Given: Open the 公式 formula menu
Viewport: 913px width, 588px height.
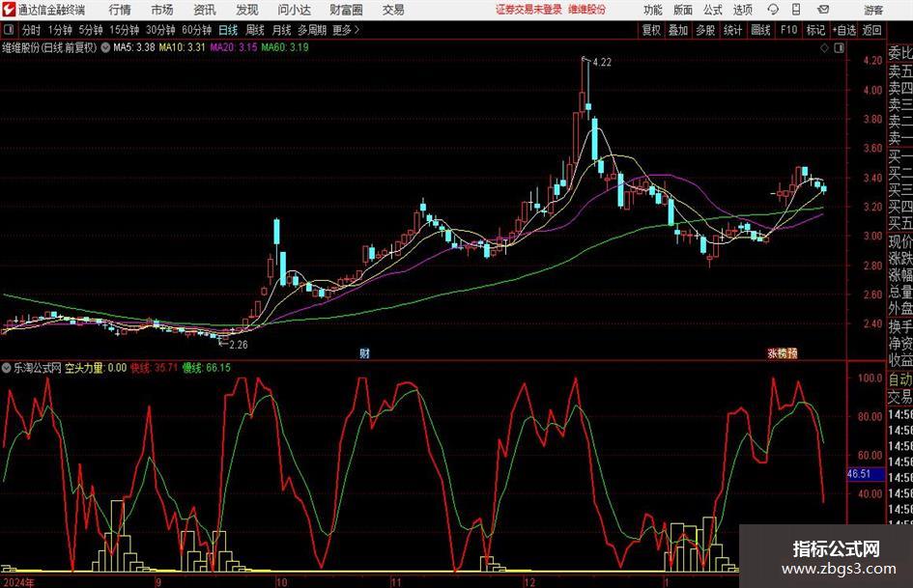Looking at the screenshot, I should pos(713,10).
